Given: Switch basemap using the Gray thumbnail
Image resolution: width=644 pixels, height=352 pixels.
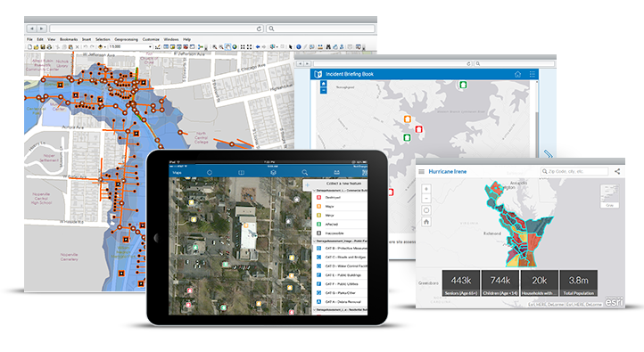Looking at the screenshot, I should (x=609, y=196).
